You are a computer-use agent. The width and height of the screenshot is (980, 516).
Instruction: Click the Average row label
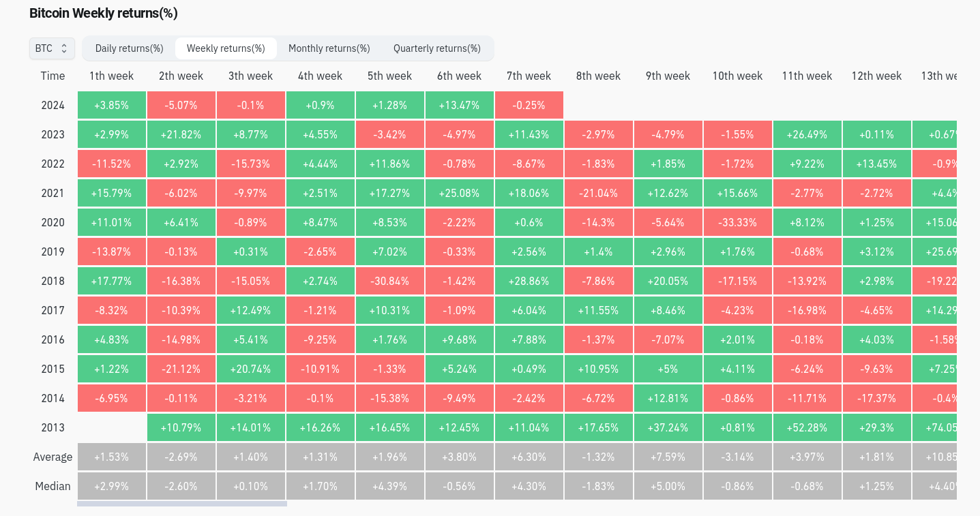(x=53, y=457)
